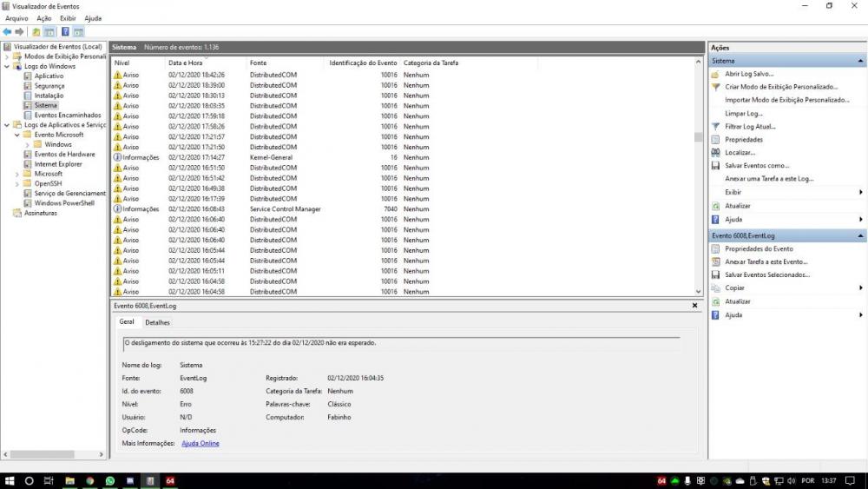Viewport: 868px width, 489px height.
Task: Close the event details pane
Action: (x=694, y=306)
